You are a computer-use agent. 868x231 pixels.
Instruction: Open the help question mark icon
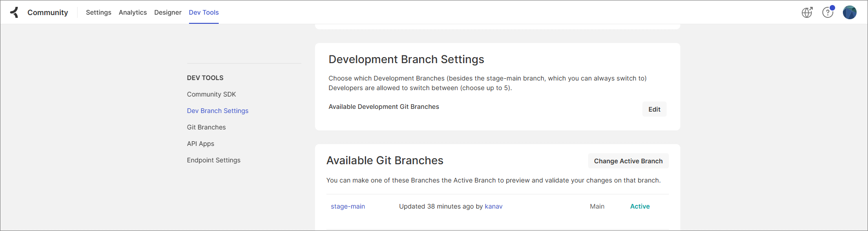827,13
